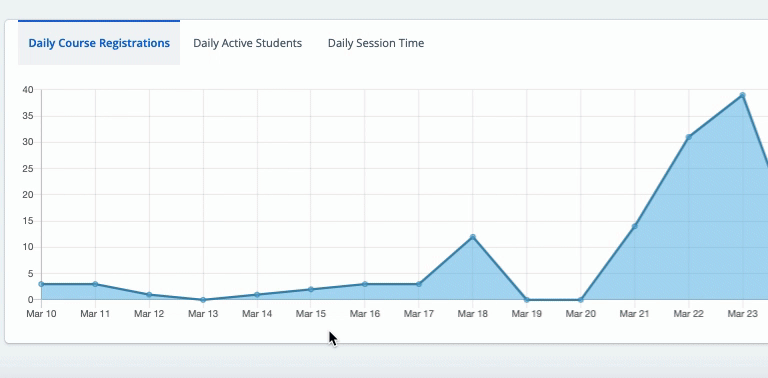Click the Mar 23 x-axis label

[x=743, y=314]
